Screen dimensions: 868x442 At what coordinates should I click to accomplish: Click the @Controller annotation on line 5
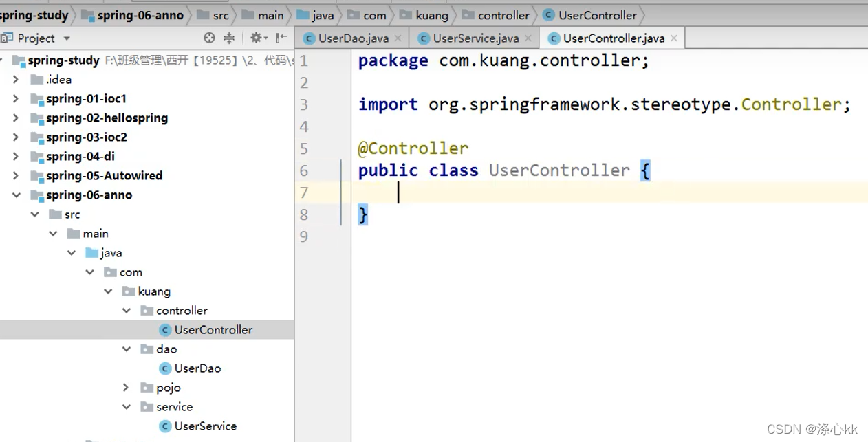[413, 148]
